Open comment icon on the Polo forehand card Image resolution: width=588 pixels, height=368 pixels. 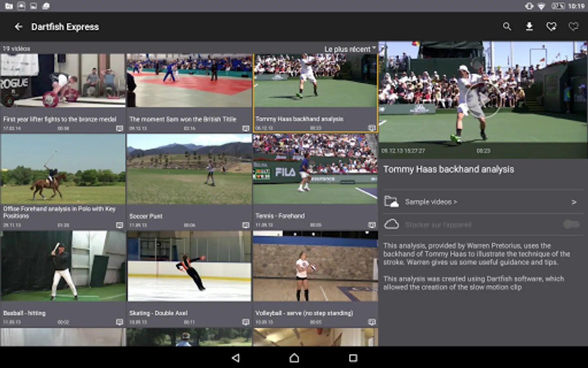click(119, 225)
